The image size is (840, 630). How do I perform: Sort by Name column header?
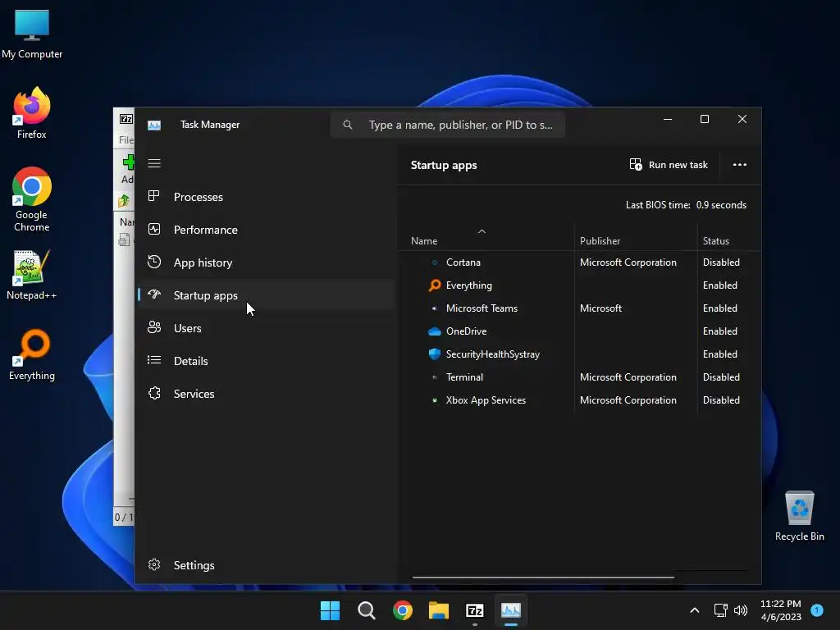click(x=424, y=241)
